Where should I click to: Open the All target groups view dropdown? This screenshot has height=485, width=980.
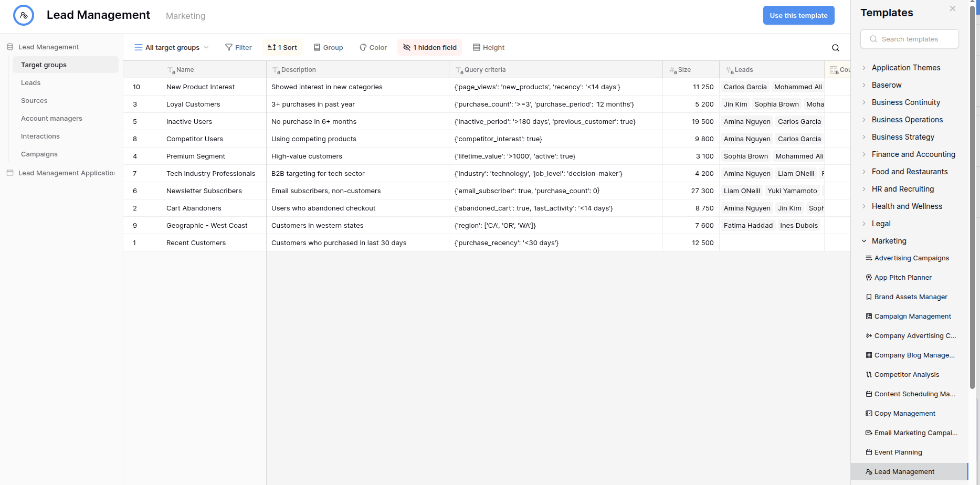click(172, 47)
